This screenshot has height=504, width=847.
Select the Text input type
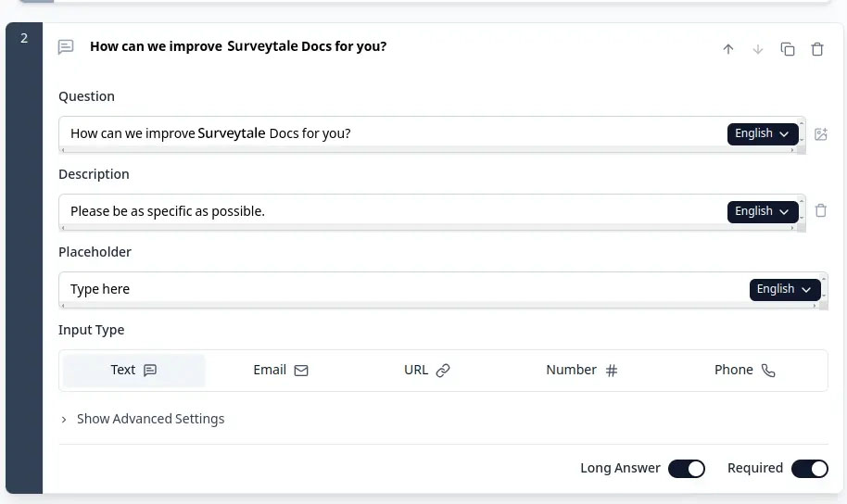point(134,370)
